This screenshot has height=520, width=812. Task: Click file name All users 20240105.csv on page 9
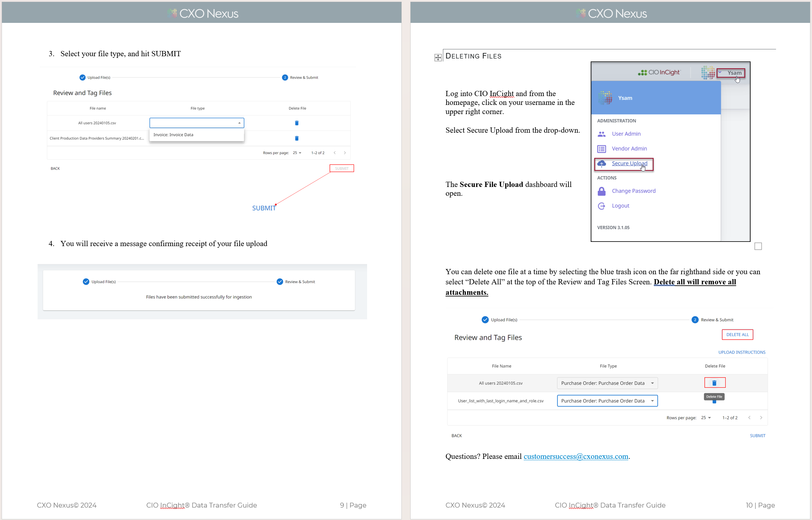[x=97, y=123]
